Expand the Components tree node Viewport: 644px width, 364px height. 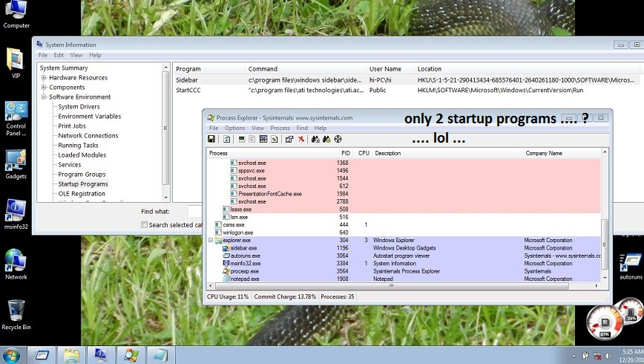(44, 87)
